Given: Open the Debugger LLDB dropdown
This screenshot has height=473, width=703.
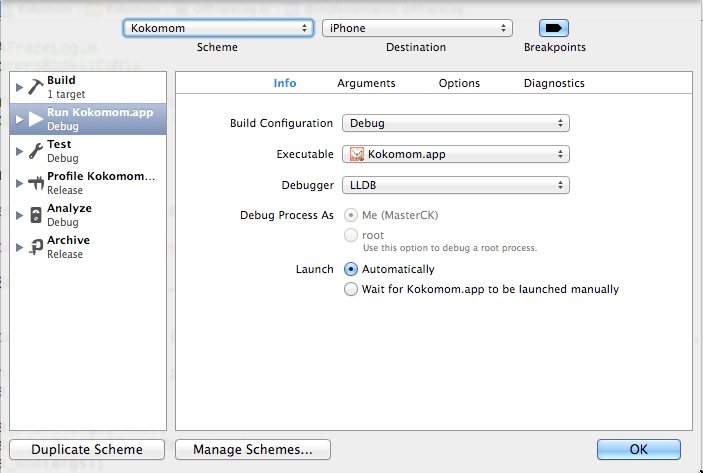Looking at the screenshot, I should (456, 185).
